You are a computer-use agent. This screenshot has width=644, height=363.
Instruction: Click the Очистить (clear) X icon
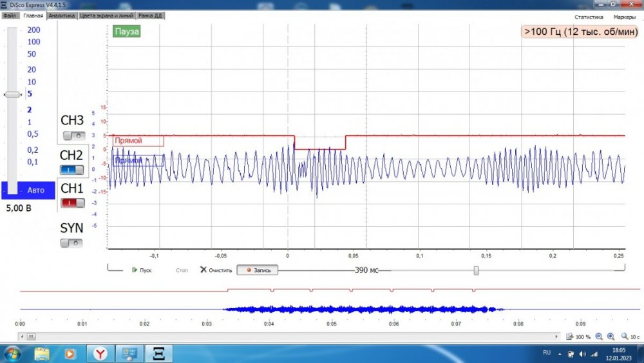(x=204, y=270)
